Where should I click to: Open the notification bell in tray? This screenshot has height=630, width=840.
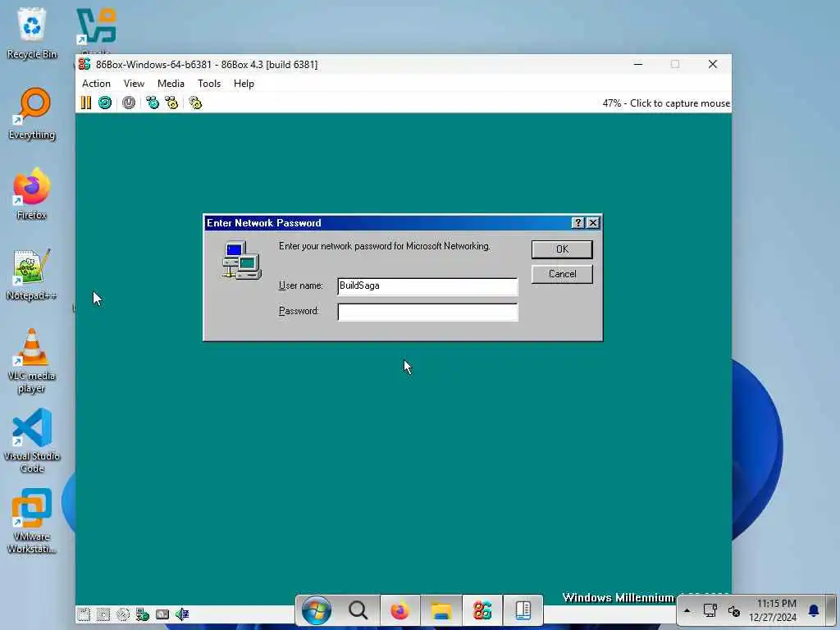tap(813, 610)
